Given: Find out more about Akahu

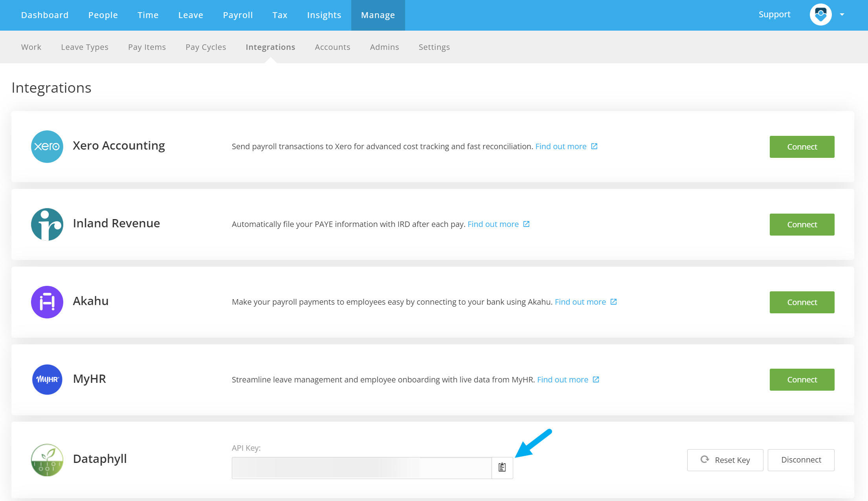Looking at the screenshot, I should coord(580,302).
